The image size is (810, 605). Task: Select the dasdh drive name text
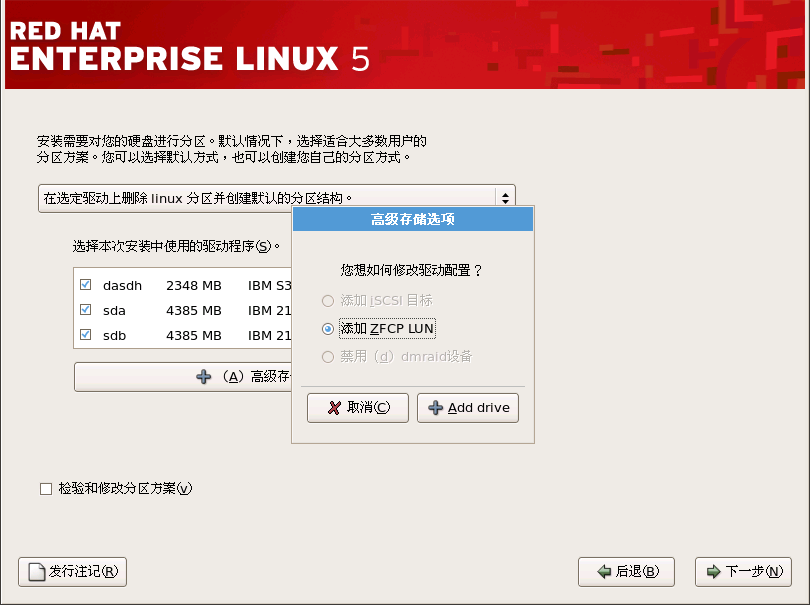pos(122,286)
